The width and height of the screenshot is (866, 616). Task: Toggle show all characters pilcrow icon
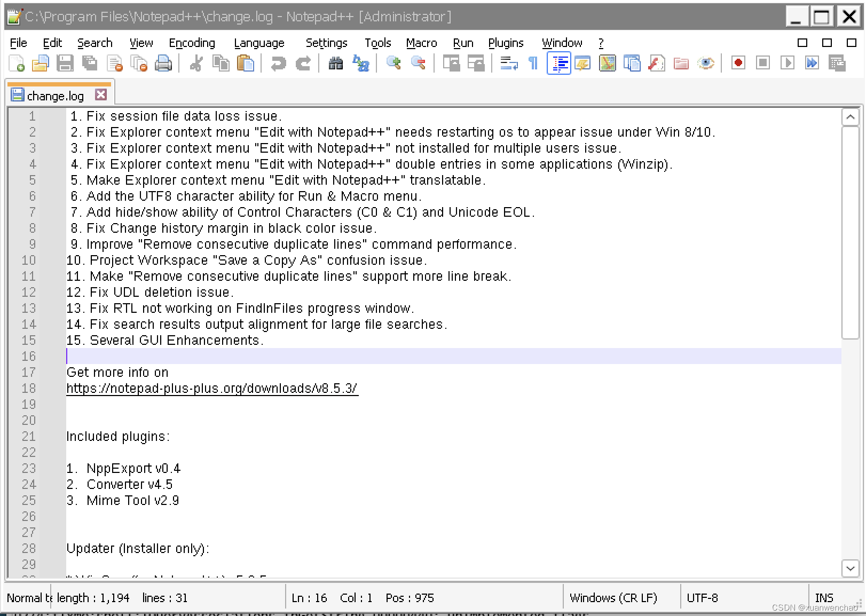pos(533,64)
